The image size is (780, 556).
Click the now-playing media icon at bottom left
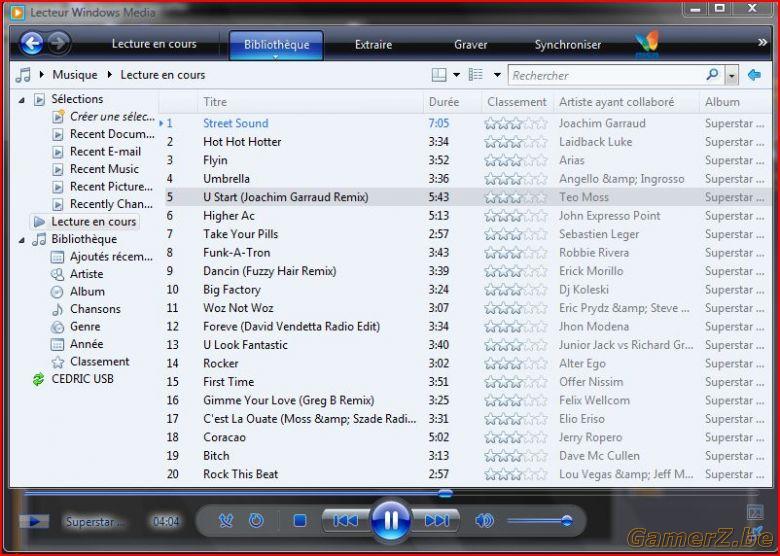pos(34,521)
